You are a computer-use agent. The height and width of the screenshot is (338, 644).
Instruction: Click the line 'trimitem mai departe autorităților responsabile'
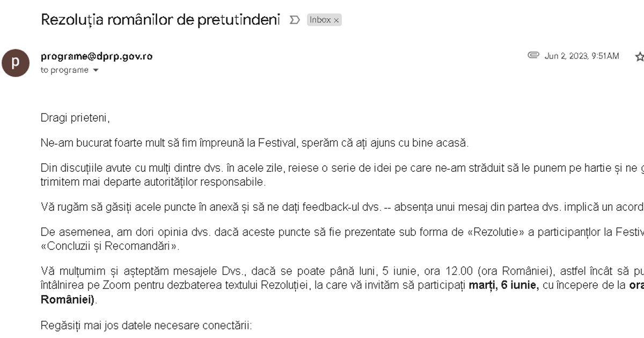click(x=152, y=182)
